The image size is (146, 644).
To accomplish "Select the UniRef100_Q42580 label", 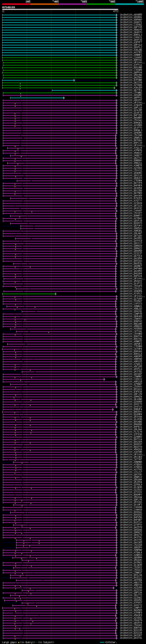I will (x=131, y=77).
